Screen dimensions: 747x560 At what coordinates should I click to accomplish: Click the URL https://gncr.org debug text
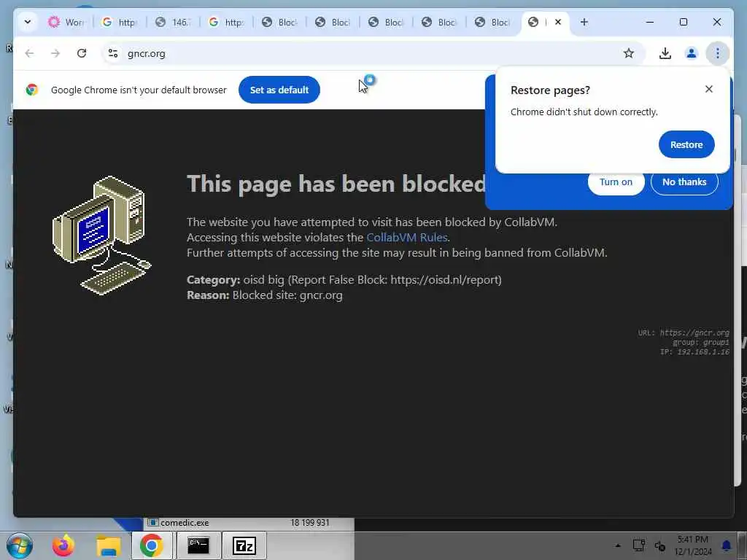[684, 332]
